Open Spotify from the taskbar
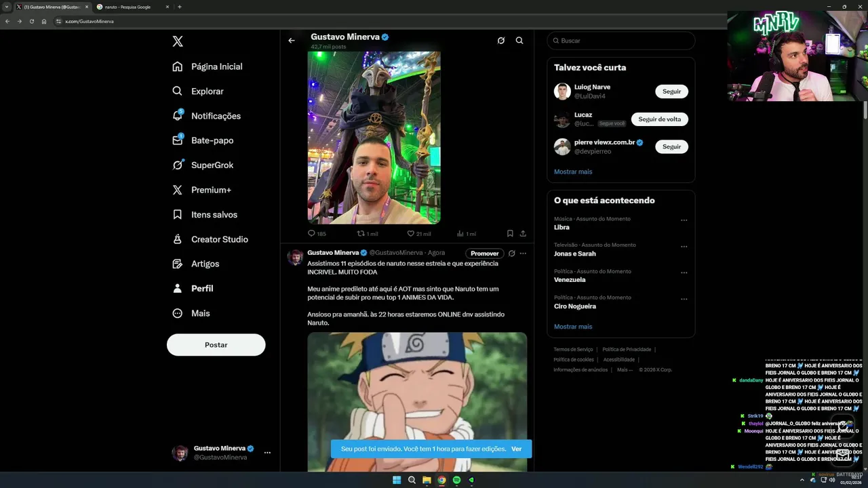 point(456,480)
